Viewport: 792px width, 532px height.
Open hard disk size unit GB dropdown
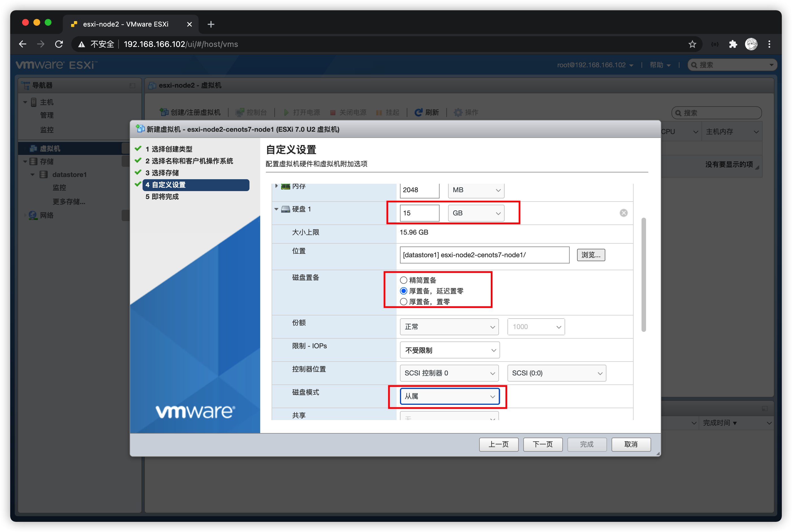[476, 213]
